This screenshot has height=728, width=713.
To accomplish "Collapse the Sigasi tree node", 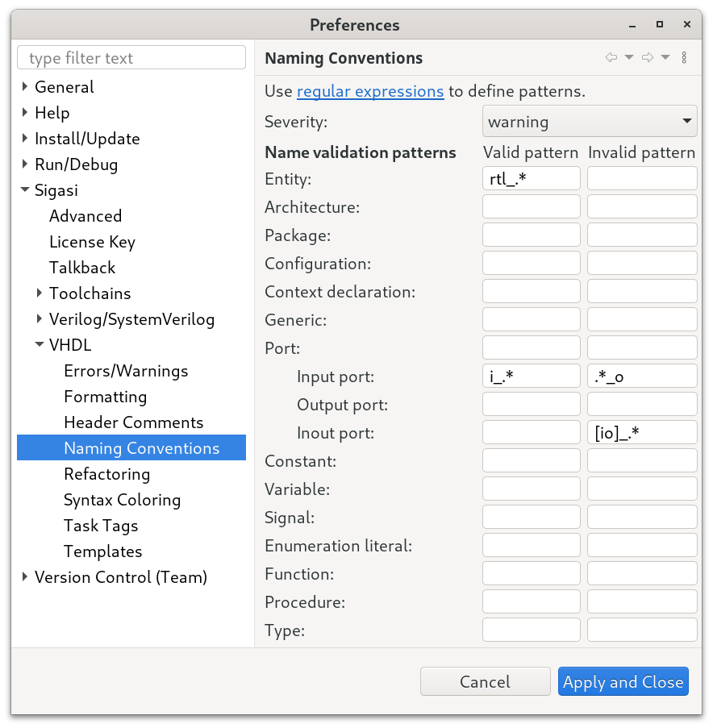I will pos(25,189).
